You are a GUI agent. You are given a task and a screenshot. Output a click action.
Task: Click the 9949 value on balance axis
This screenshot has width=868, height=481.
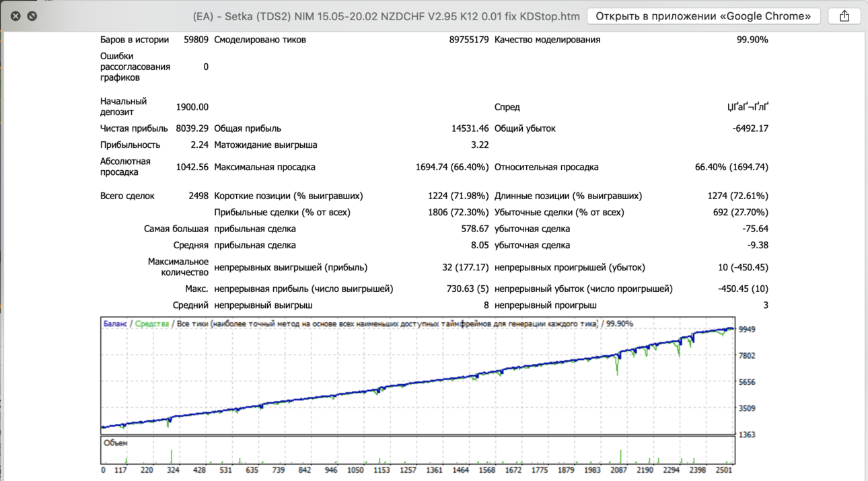click(747, 330)
